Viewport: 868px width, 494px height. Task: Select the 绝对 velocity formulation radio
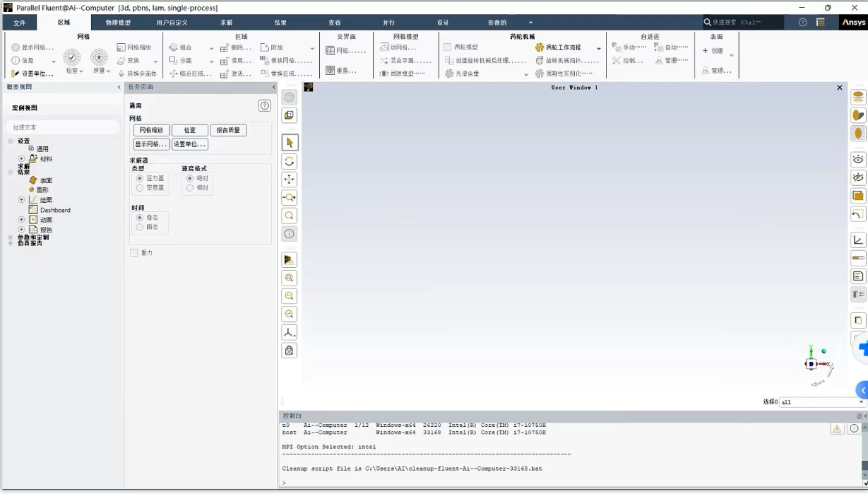[x=189, y=178]
